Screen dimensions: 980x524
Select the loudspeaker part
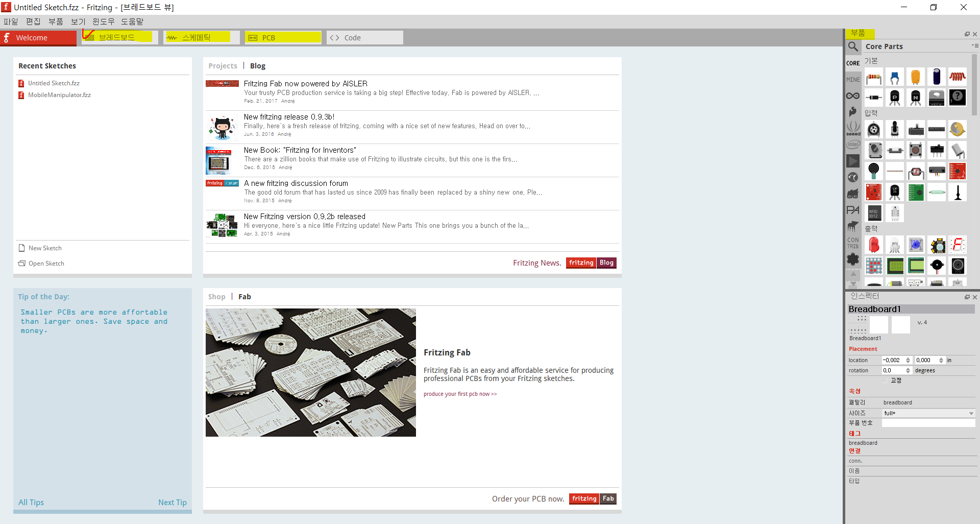(958, 266)
